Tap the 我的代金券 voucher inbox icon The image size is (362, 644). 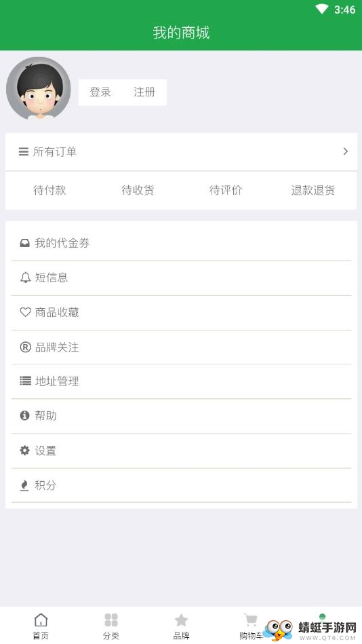tap(24, 243)
